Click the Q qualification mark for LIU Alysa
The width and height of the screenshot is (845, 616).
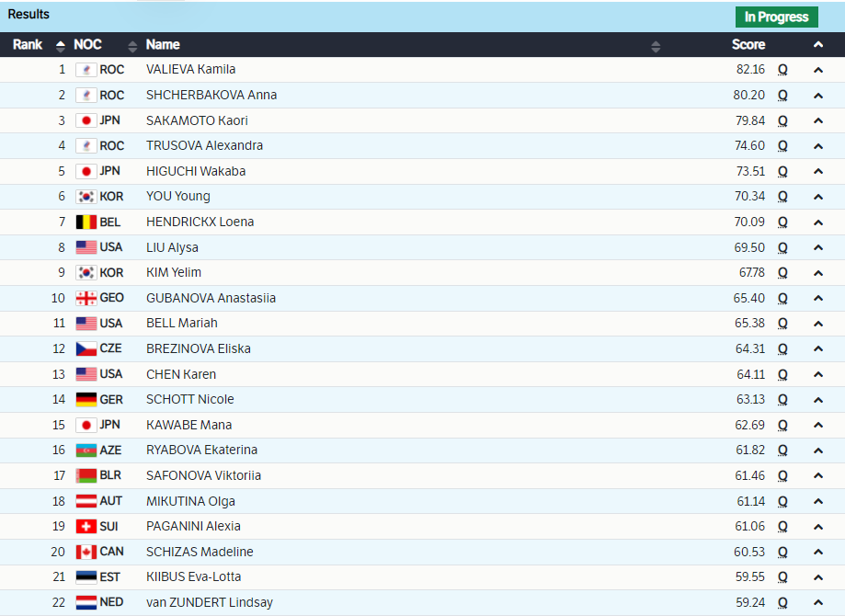click(782, 247)
